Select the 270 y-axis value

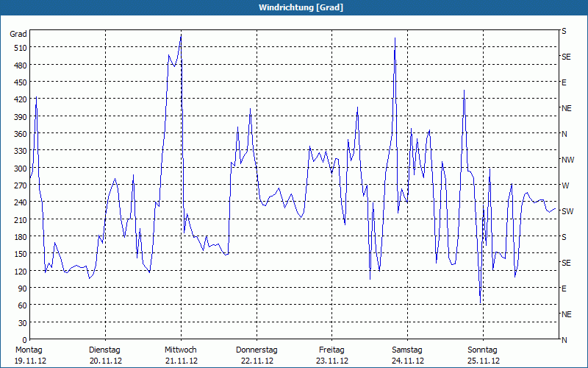coord(21,185)
